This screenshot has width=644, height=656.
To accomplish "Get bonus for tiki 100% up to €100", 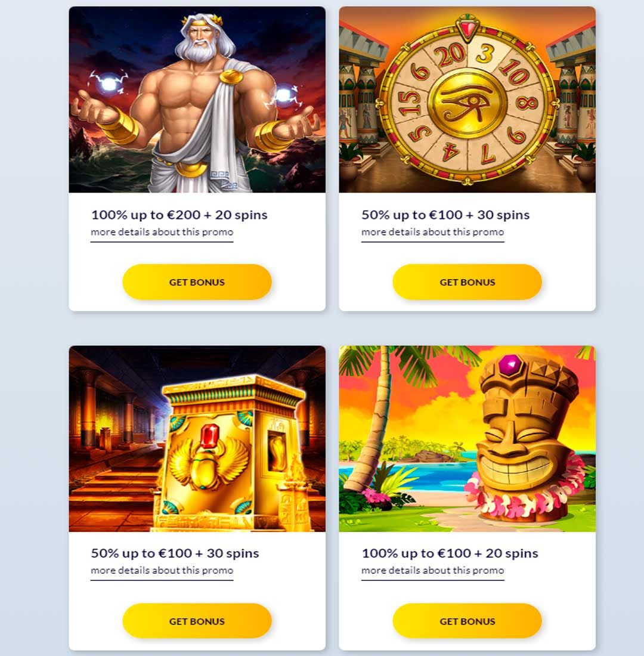I will (467, 621).
